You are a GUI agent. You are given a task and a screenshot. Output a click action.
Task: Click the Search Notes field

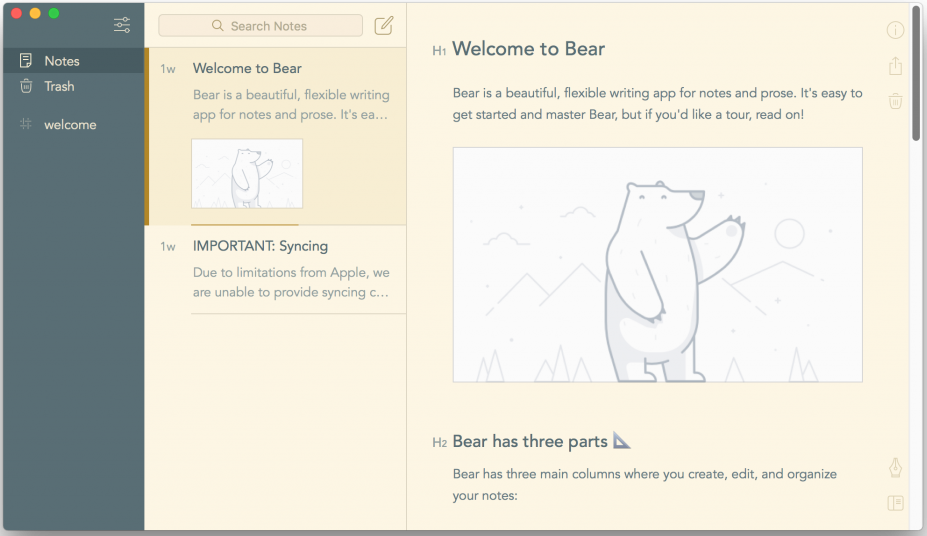coord(260,25)
